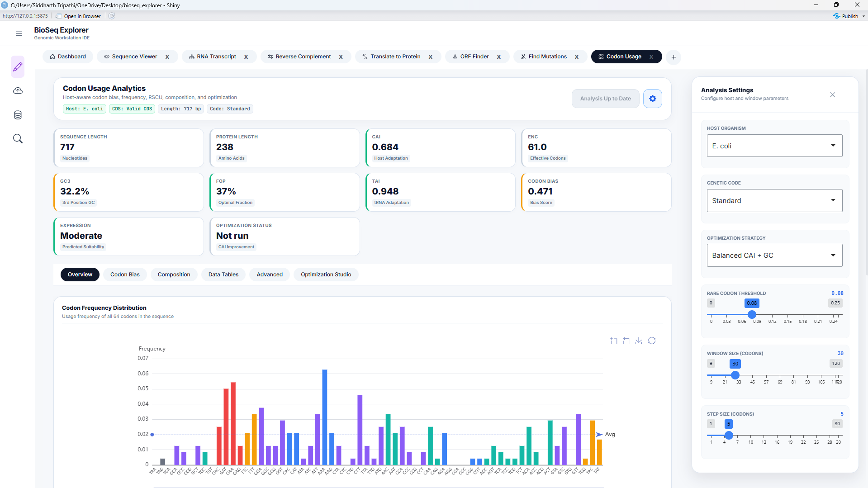Viewport: 868px width, 488px height.
Task: Open the Optimization Strategy dropdown
Action: (x=774, y=255)
